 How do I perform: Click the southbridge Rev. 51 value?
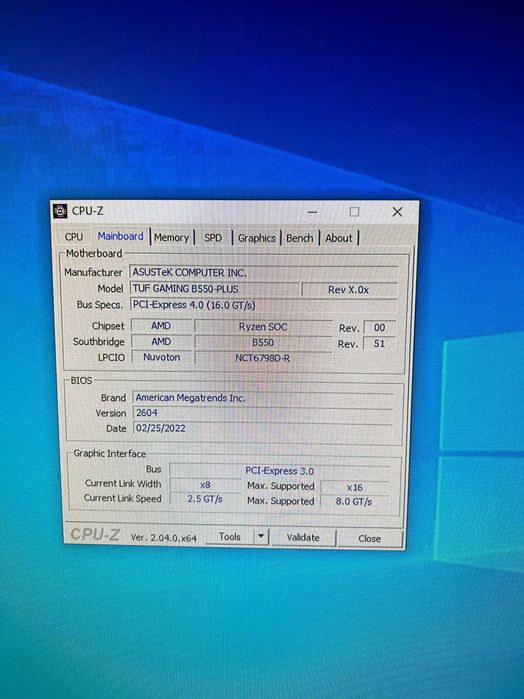(380, 344)
